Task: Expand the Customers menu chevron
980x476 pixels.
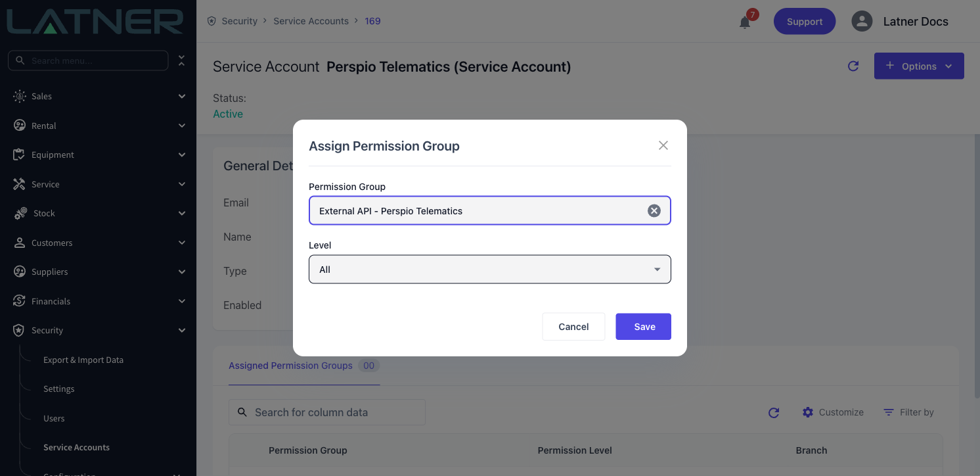Action: (182, 243)
